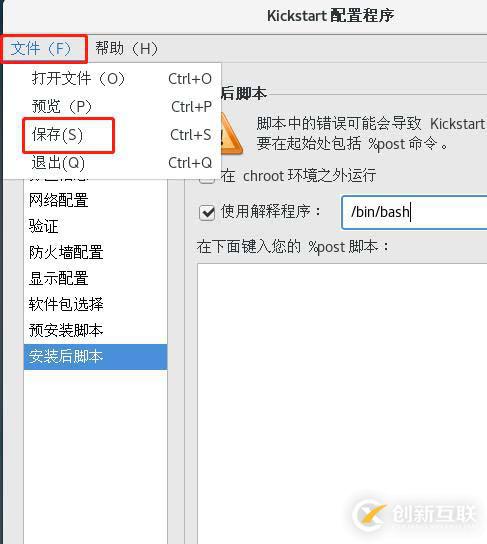The width and height of the screenshot is (487, 544).
Task: Click the /bin/bash interpreter input field
Action: [x=414, y=212]
